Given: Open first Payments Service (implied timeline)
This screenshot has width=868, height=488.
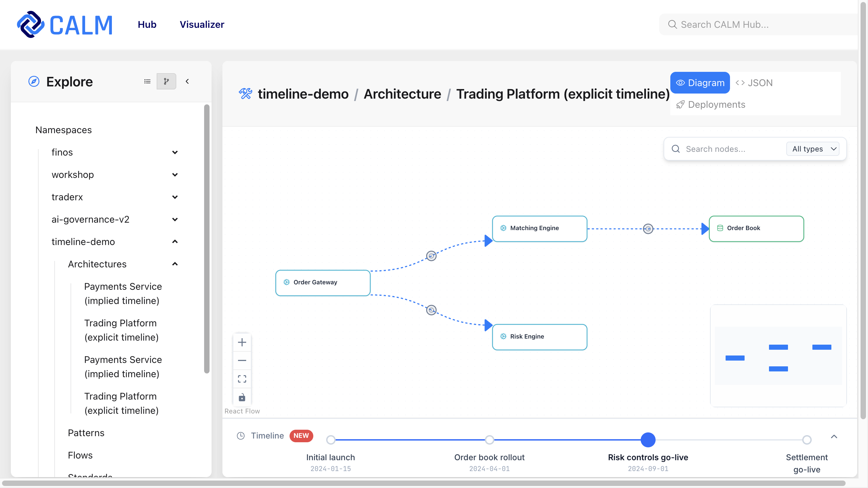Looking at the screenshot, I should [x=123, y=293].
